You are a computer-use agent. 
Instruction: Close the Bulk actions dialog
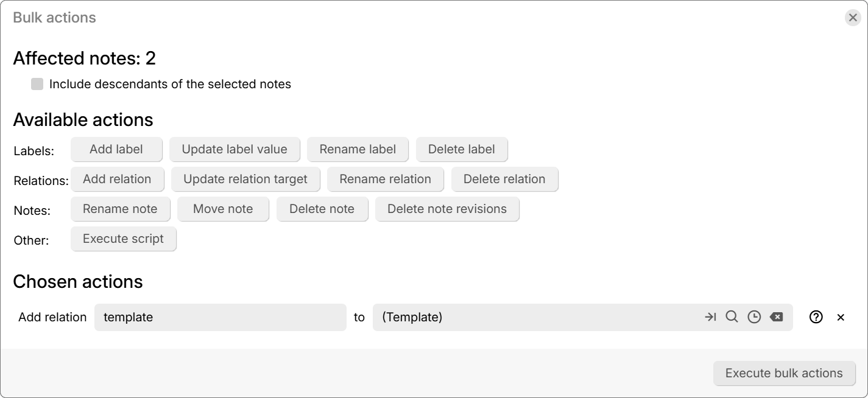click(853, 18)
